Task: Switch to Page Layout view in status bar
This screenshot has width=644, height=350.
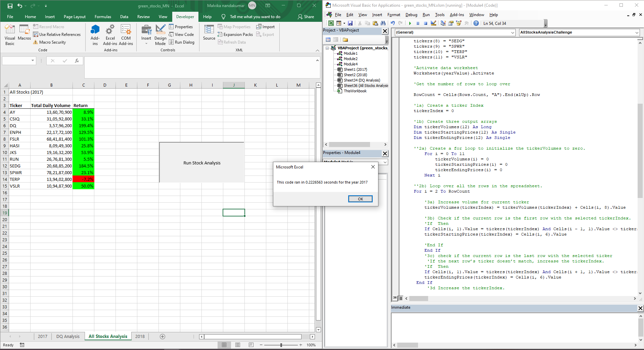Action: point(238,345)
